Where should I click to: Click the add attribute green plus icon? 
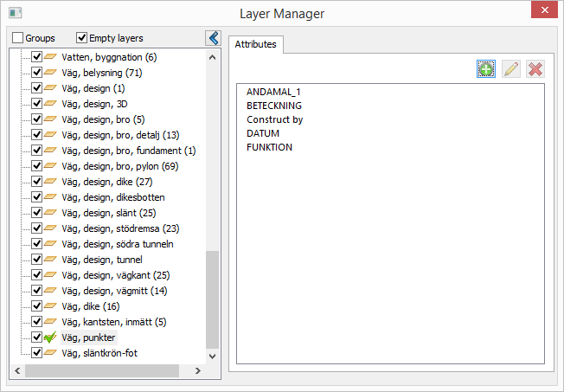[486, 69]
